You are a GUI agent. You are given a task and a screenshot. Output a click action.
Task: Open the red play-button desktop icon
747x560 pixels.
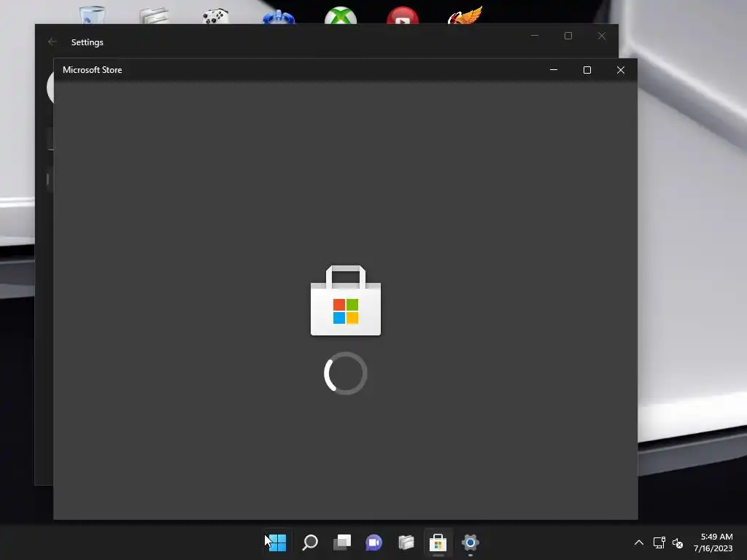[x=403, y=16]
